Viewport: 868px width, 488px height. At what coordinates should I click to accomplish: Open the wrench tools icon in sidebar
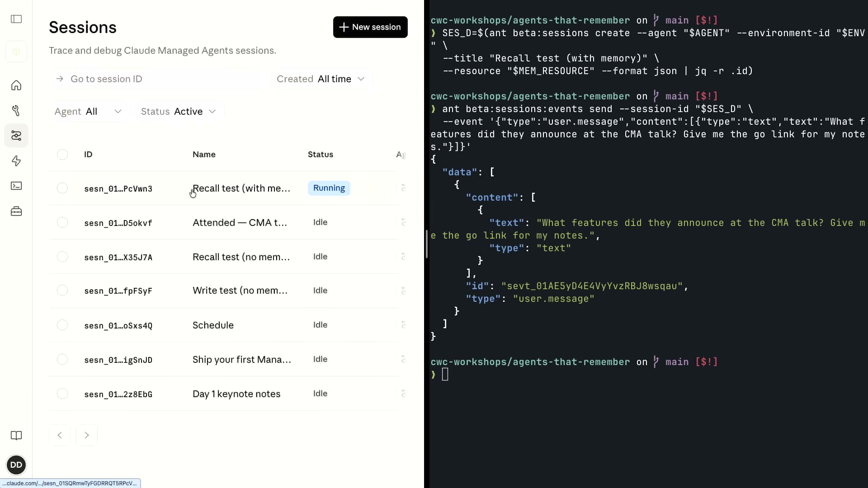(x=16, y=111)
